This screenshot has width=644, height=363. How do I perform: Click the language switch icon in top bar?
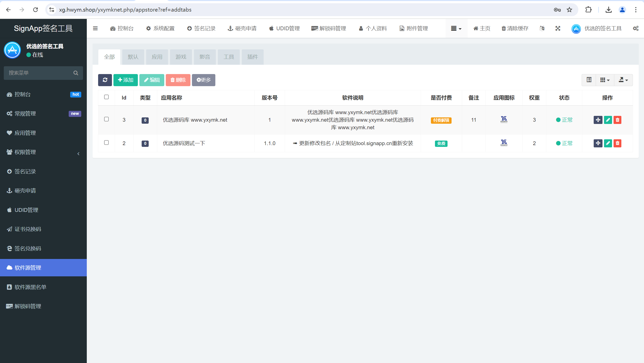point(542,28)
